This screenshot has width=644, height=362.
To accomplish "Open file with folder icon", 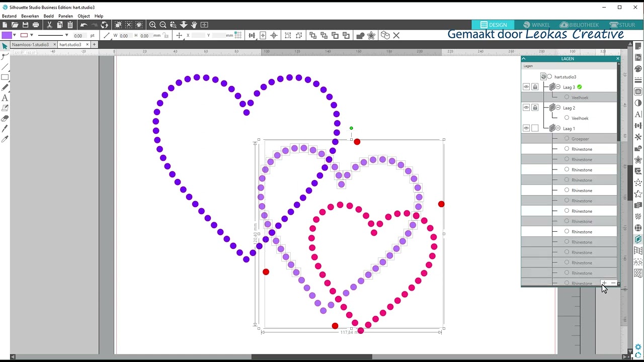I will 15,25.
